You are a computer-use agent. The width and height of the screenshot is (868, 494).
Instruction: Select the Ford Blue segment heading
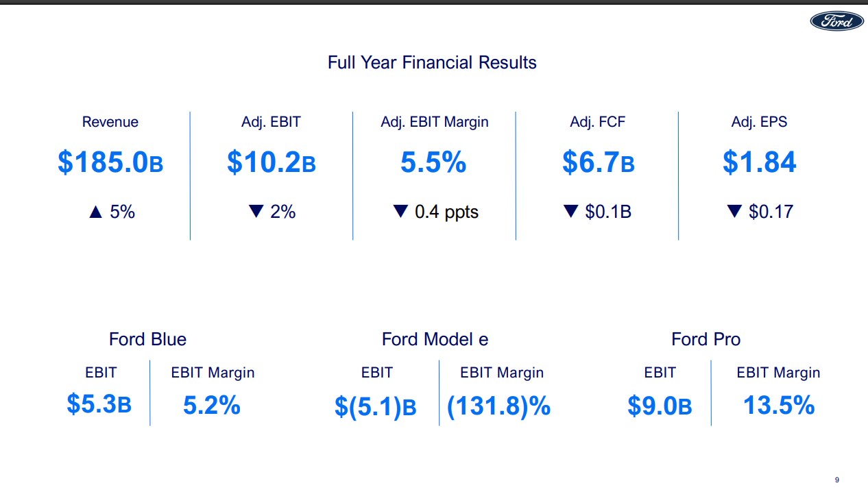pyautogui.click(x=147, y=339)
